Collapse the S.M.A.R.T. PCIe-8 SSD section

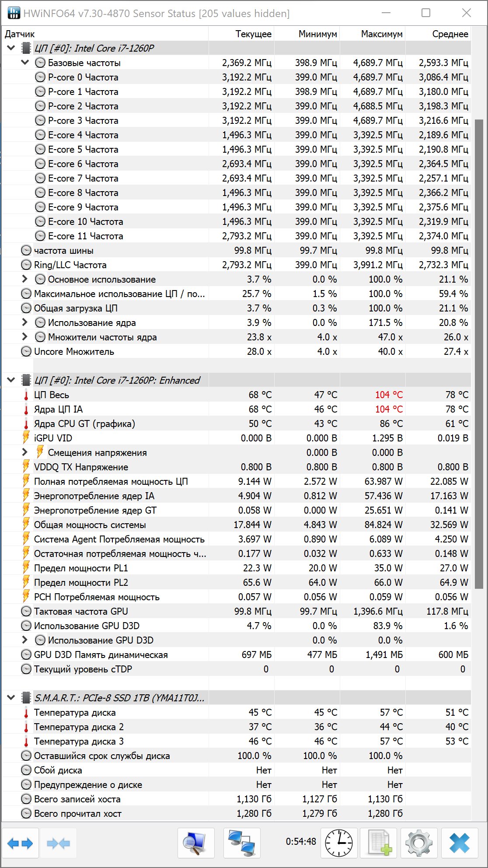(11, 697)
